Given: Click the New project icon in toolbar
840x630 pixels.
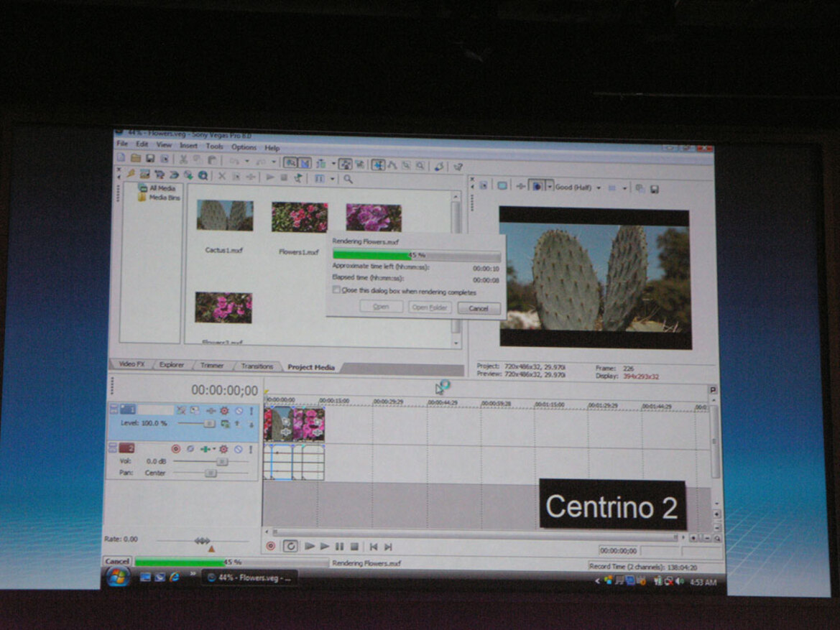Looking at the screenshot, I should [121, 157].
